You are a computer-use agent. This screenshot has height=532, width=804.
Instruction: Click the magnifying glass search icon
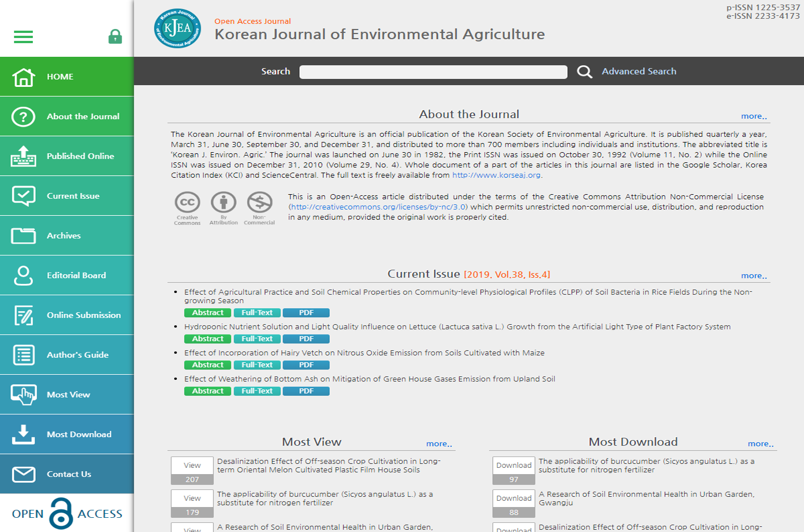[x=584, y=72]
